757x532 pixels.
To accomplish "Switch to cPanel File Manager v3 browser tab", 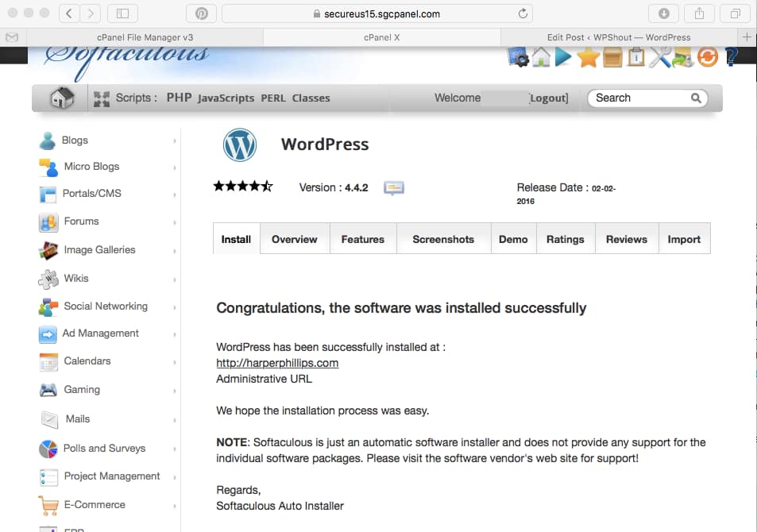I will click(145, 37).
